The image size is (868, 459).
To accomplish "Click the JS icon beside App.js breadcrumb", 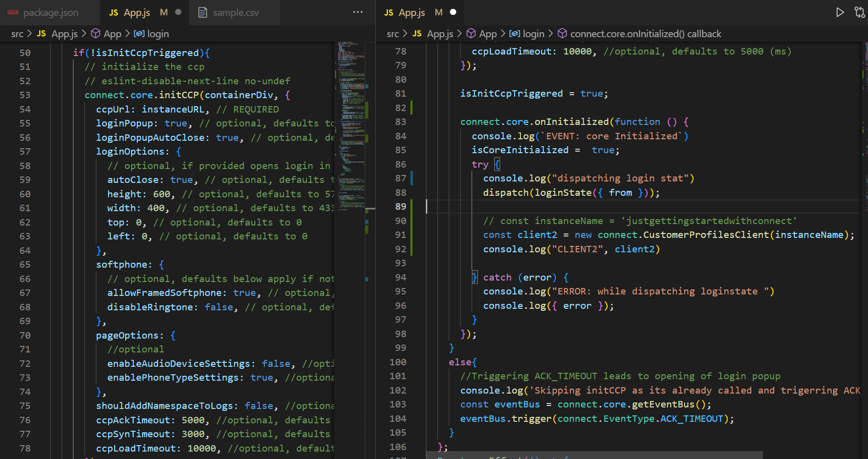I will click(41, 33).
